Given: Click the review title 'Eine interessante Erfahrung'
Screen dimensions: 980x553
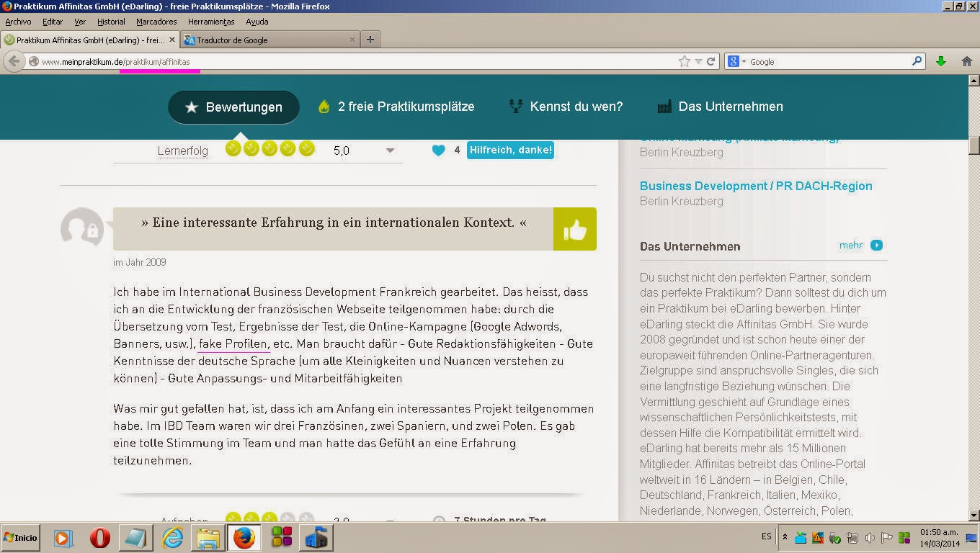Looking at the screenshot, I should (x=334, y=222).
